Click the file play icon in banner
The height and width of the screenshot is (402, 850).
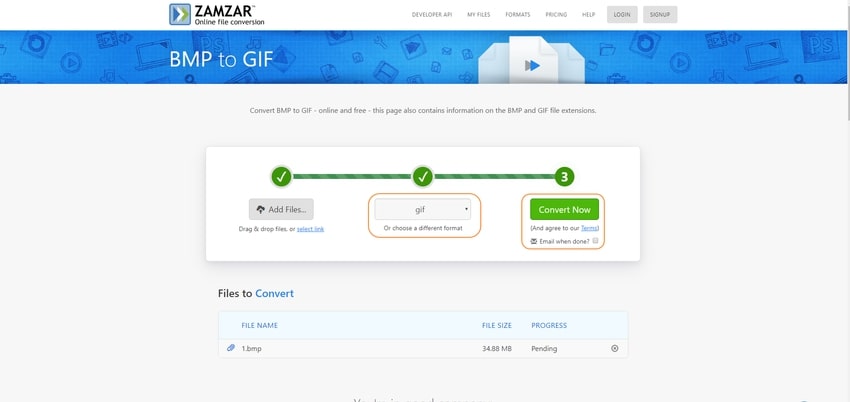[532, 65]
